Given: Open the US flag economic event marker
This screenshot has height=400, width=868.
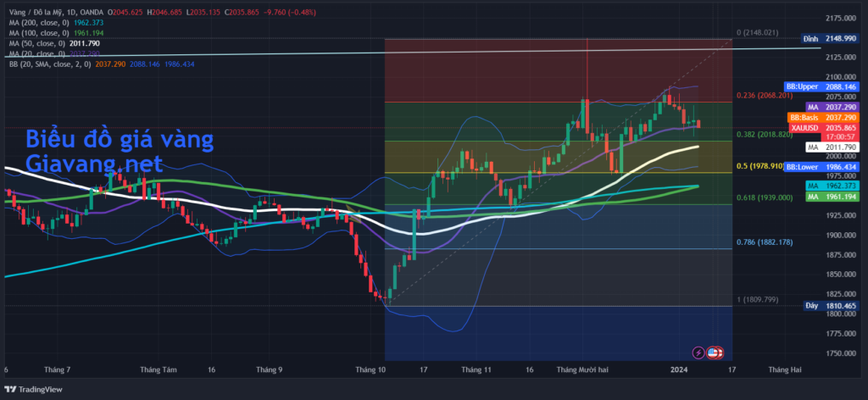Looking at the screenshot, I should (x=716, y=352).
